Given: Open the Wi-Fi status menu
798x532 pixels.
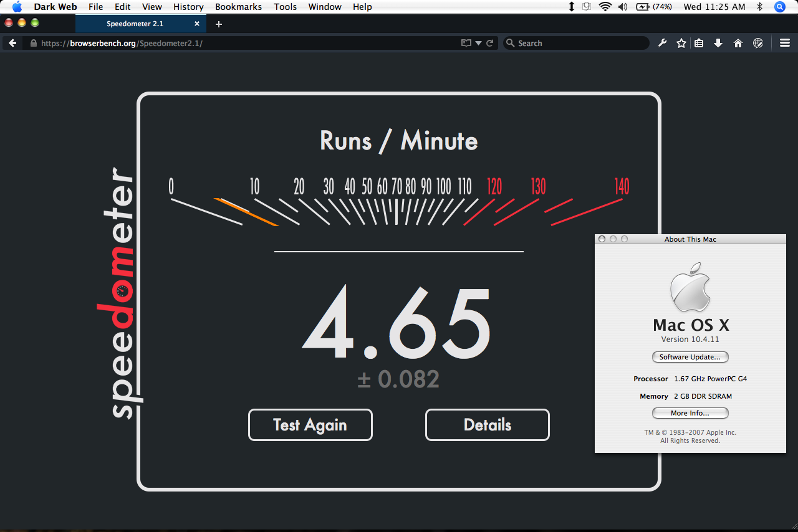Looking at the screenshot, I should pos(605,7).
